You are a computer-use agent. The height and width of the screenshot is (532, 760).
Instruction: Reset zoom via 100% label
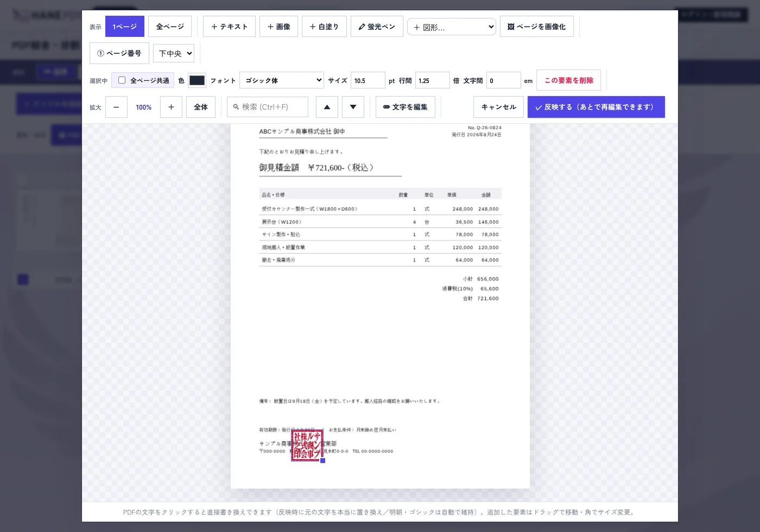point(144,107)
